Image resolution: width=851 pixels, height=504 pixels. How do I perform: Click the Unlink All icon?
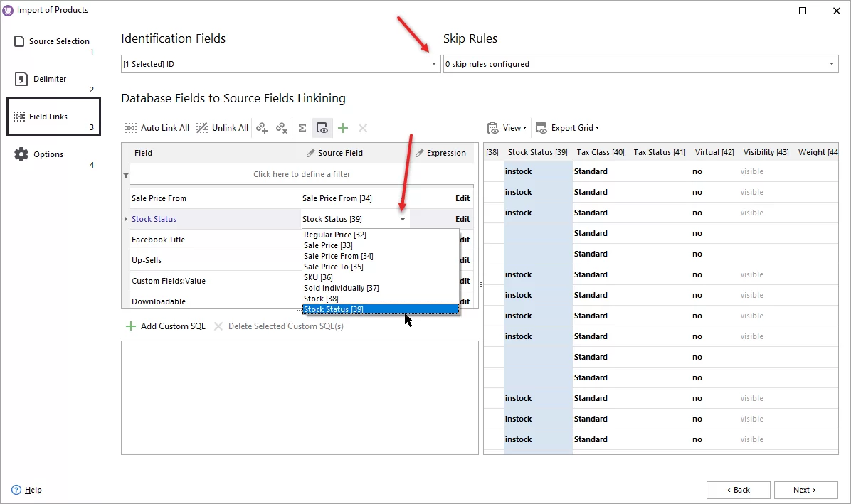point(202,128)
